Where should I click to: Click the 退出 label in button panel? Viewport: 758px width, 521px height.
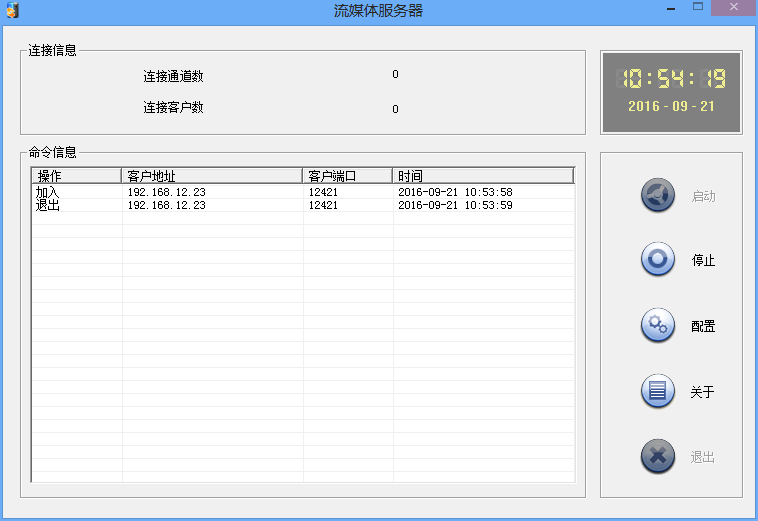tap(702, 457)
